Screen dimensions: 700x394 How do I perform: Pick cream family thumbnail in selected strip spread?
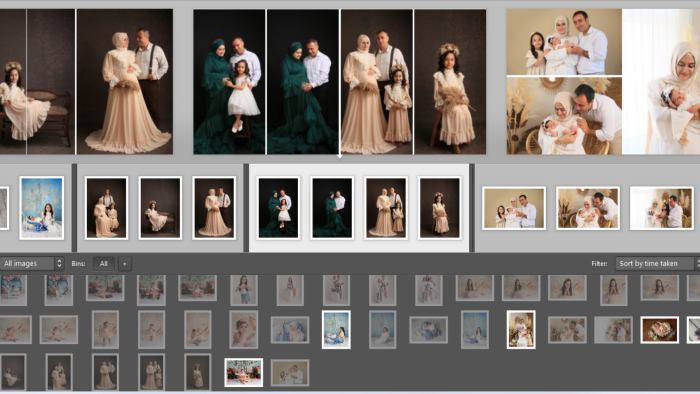(x=386, y=207)
